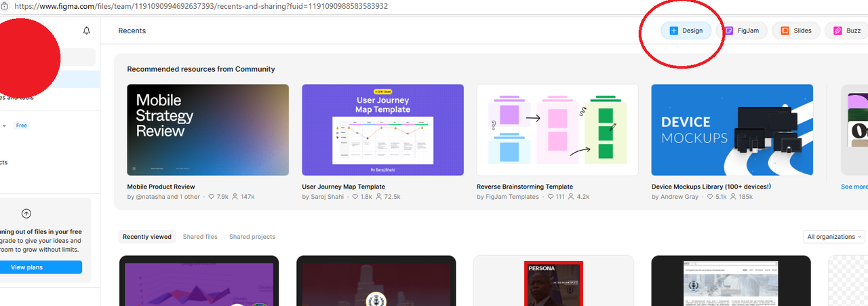Click the plus icon in Design button
Viewport: 868px width, 306px height.
pyautogui.click(x=673, y=31)
